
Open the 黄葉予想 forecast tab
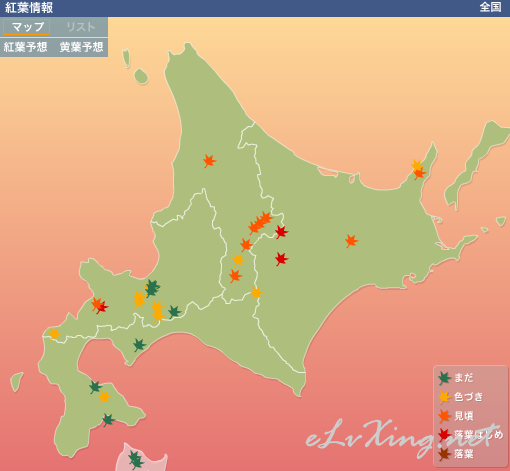(x=81, y=47)
